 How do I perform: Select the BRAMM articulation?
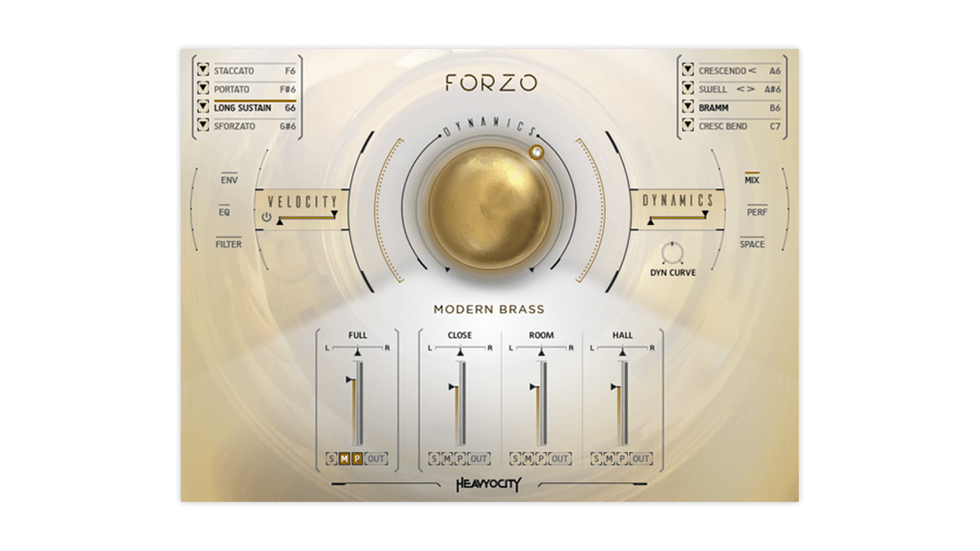click(x=714, y=108)
